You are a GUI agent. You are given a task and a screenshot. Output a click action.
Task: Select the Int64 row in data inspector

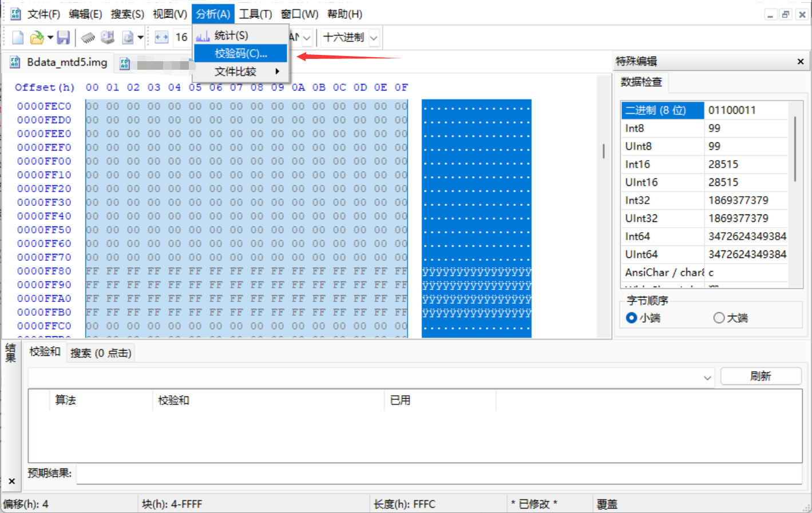tap(704, 236)
